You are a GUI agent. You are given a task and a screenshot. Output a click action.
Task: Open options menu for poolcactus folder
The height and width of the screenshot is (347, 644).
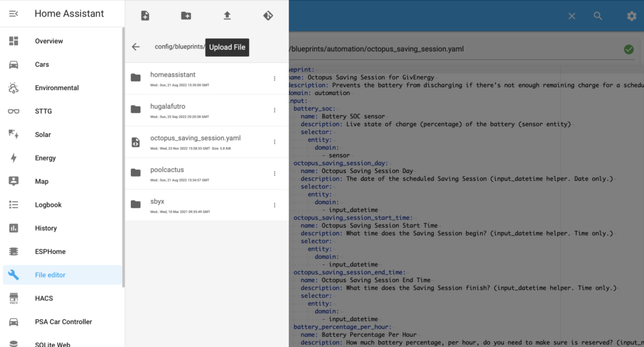[274, 173]
